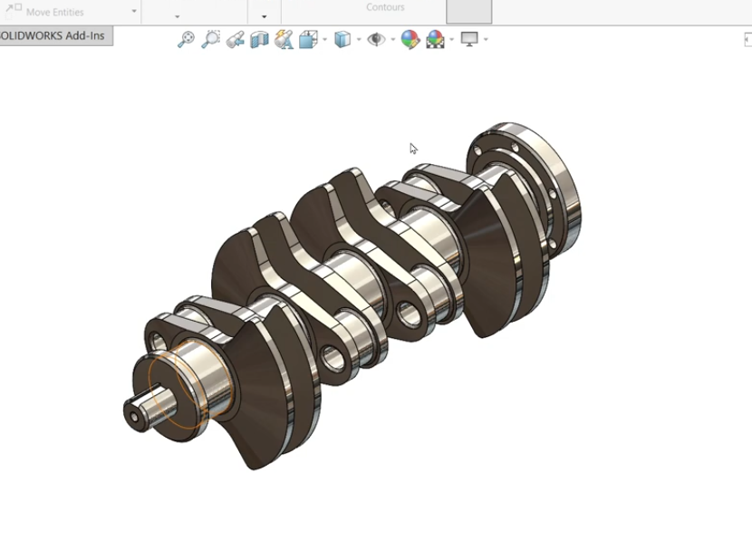The image size is (752, 560).
Task: Open View Settings monitor icon
Action: [469, 39]
